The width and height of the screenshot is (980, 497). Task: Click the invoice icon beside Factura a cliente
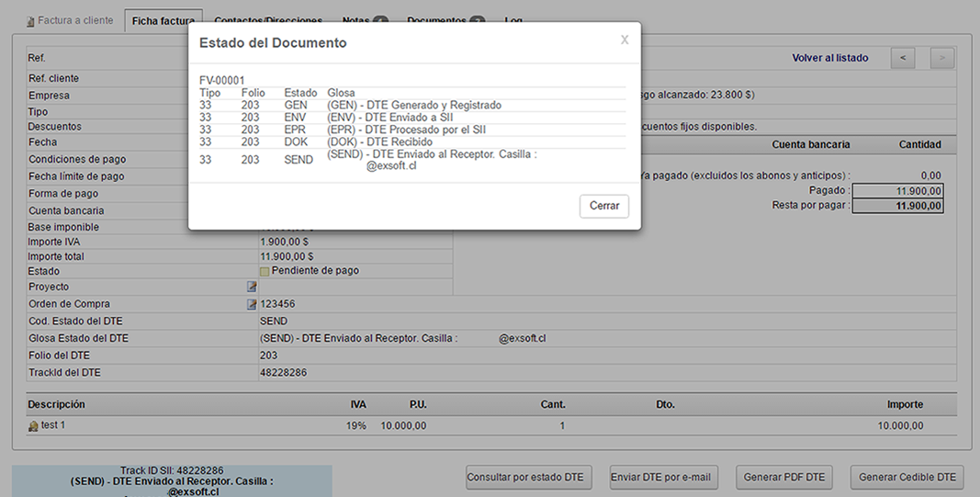click(x=30, y=21)
